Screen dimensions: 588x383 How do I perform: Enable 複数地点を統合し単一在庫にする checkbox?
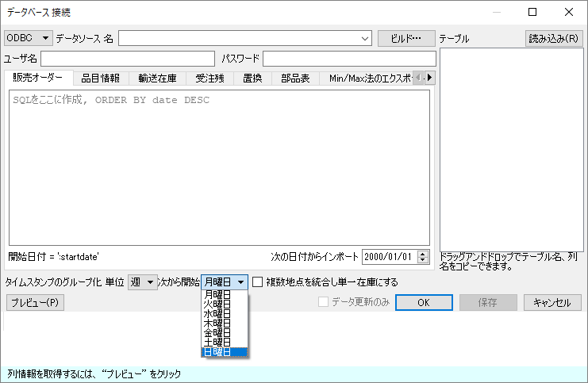click(257, 282)
